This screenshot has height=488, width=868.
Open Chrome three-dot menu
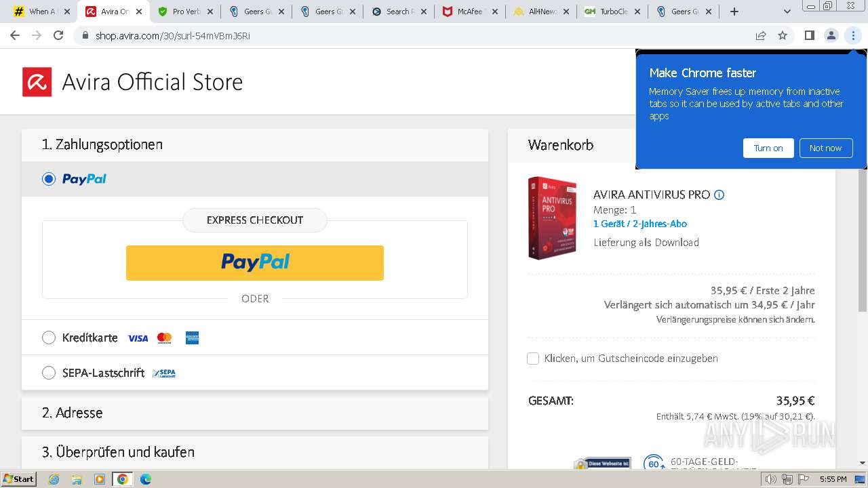coord(853,35)
